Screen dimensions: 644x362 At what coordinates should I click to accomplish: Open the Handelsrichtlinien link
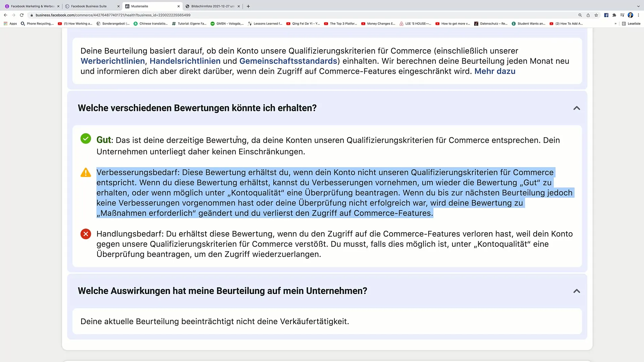pos(185,61)
